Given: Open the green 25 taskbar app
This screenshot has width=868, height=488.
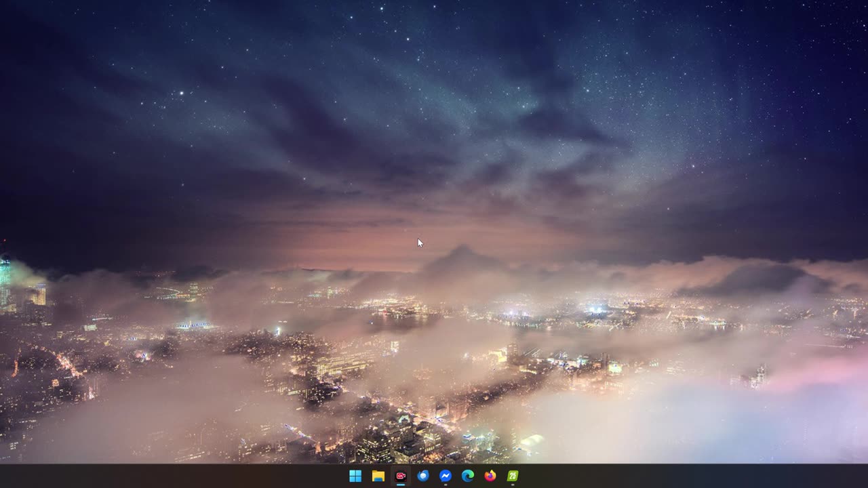Looking at the screenshot, I should [513, 476].
